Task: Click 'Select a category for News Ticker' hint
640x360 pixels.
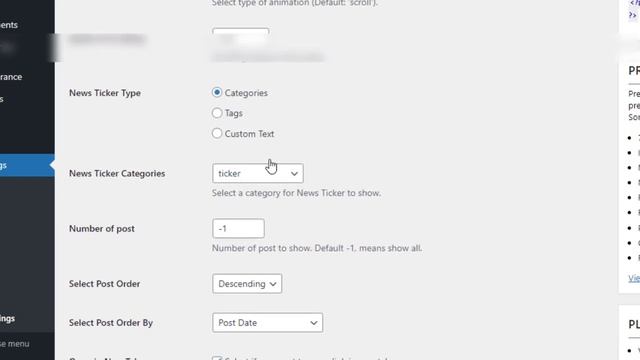Action: coord(296,193)
